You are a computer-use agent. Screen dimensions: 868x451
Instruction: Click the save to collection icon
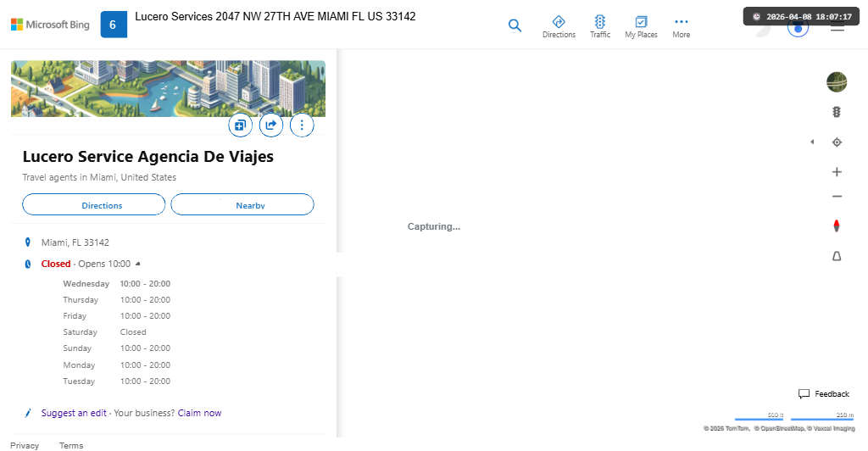(240, 125)
